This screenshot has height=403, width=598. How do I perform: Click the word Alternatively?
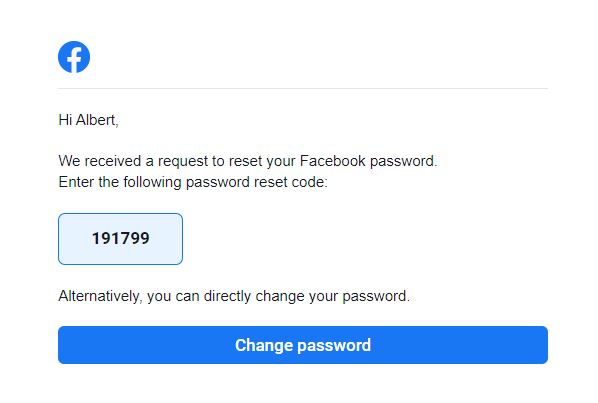[99, 296]
